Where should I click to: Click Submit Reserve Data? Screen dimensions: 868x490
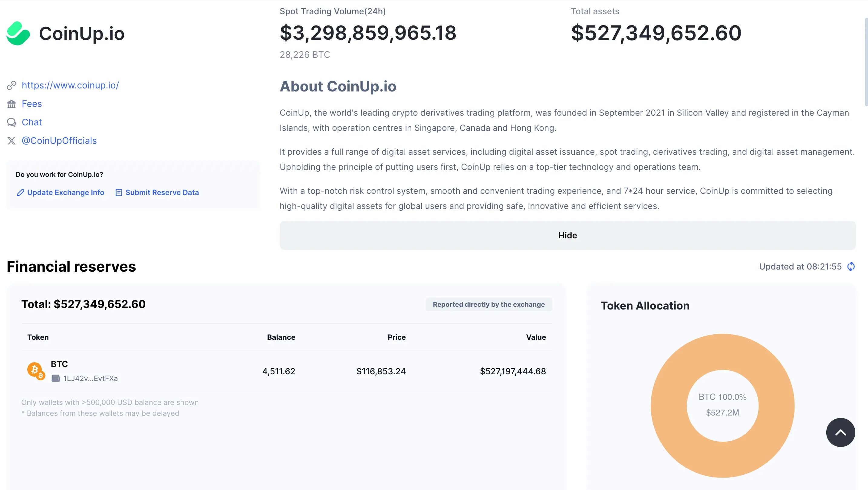pyautogui.click(x=162, y=193)
